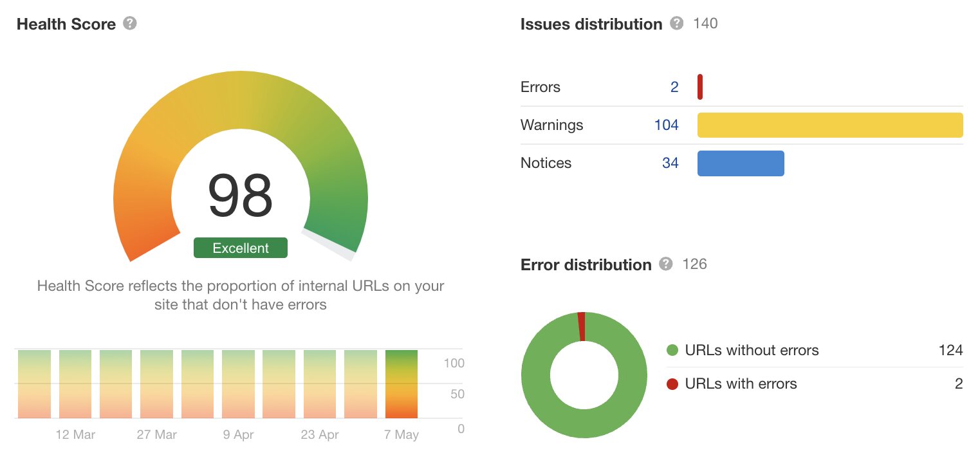980x453 pixels.
Task: Open the Issues distribution help tooltip icon
Action: [676, 24]
